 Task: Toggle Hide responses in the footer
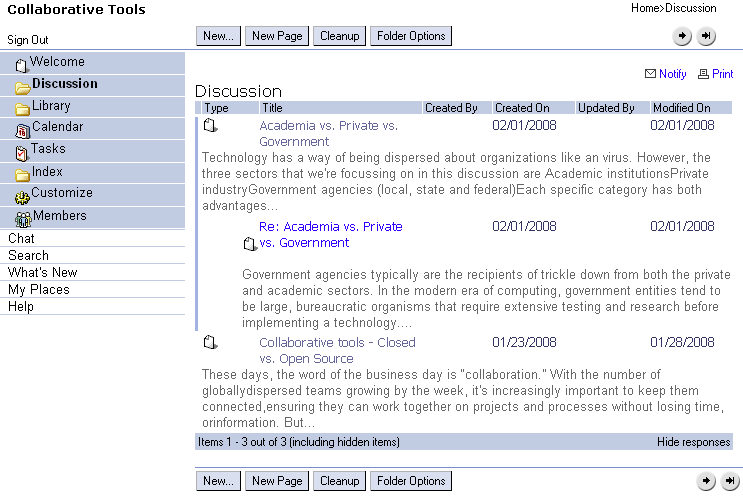[x=693, y=442]
